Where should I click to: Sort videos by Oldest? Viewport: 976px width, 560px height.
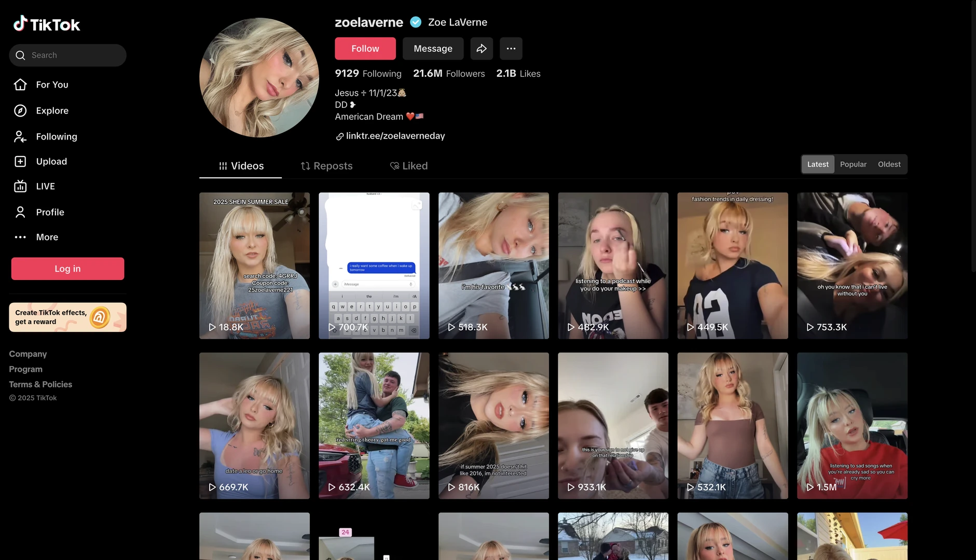[x=889, y=164]
